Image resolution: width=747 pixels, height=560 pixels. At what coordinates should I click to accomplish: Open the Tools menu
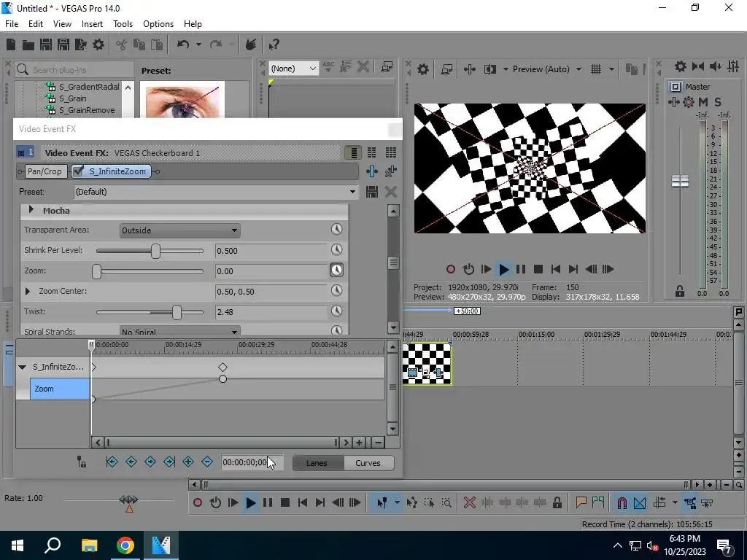tap(123, 24)
